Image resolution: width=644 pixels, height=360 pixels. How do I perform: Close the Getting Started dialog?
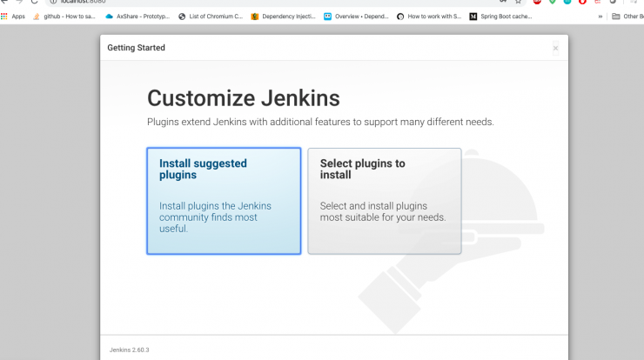tap(555, 49)
